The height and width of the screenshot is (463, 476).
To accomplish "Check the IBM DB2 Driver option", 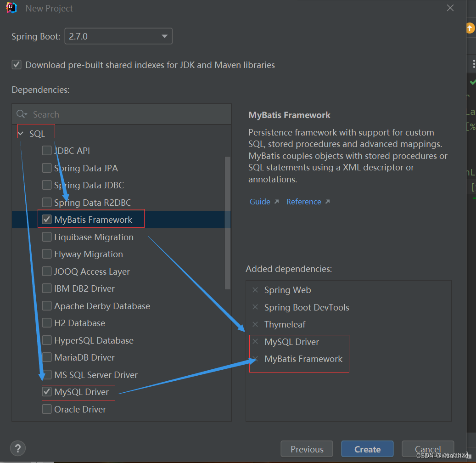I will (47, 288).
